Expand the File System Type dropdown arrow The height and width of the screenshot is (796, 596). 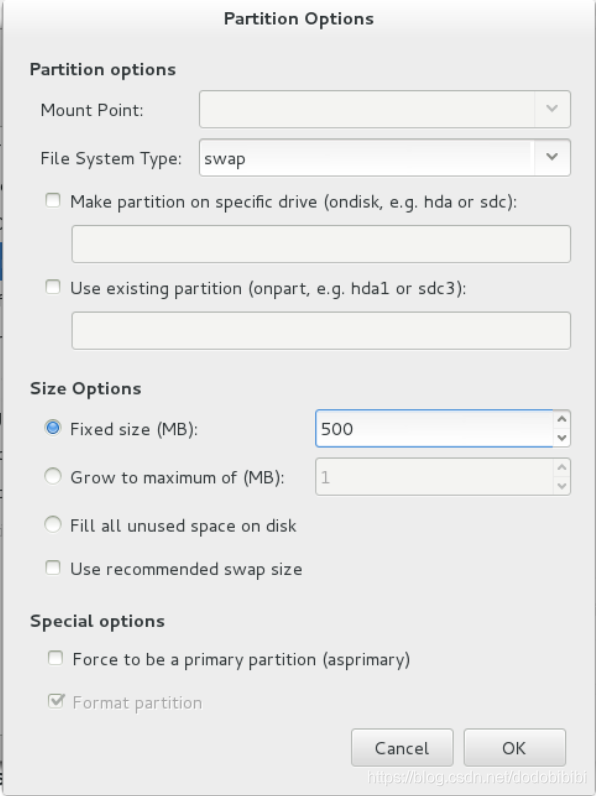pyautogui.click(x=552, y=157)
